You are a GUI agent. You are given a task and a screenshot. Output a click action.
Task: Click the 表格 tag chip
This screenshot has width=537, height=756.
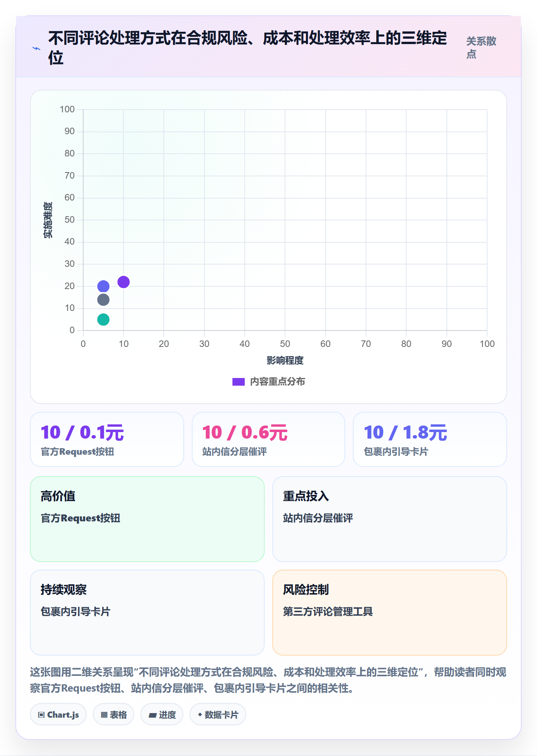point(114,715)
